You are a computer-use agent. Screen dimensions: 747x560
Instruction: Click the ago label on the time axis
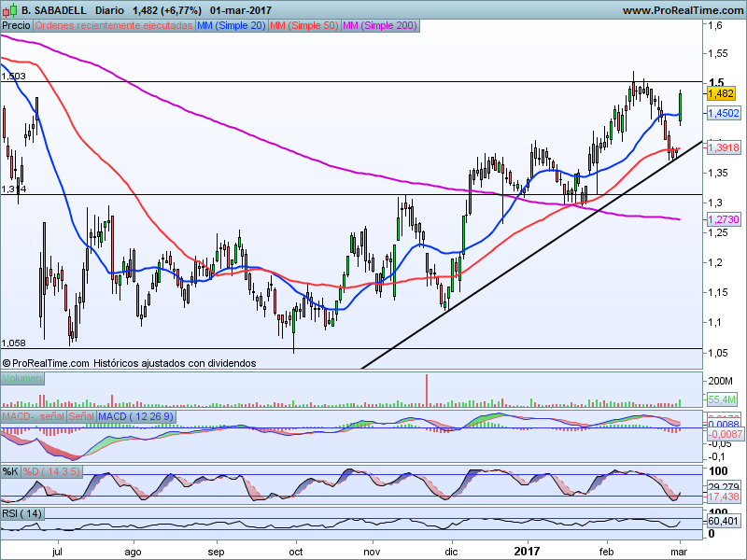133,552
